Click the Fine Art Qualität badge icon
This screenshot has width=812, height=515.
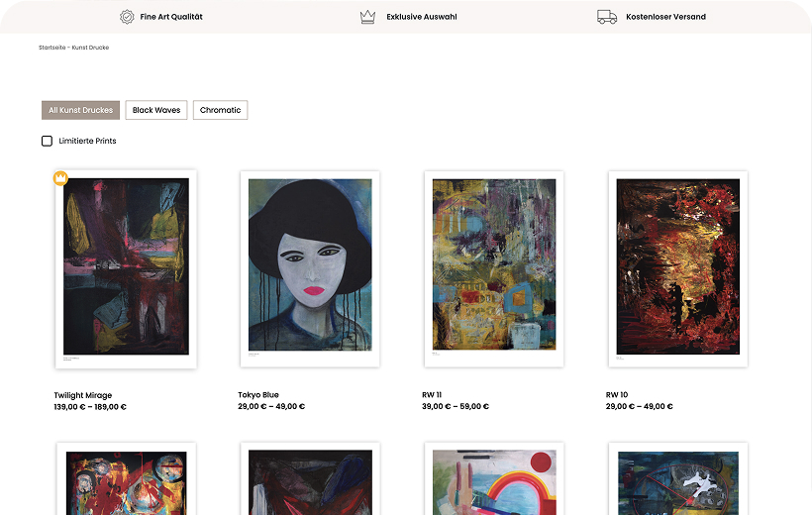coord(127,17)
